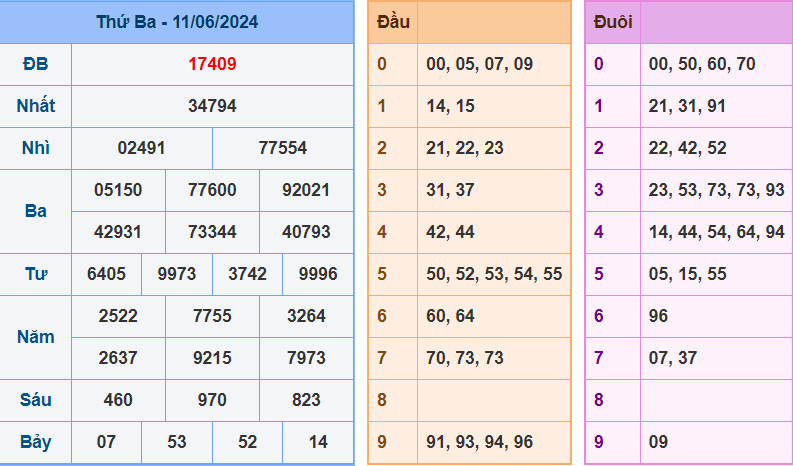Click Đầu row 1 values 14, 15
793x466 pixels.
pyautogui.click(x=451, y=106)
